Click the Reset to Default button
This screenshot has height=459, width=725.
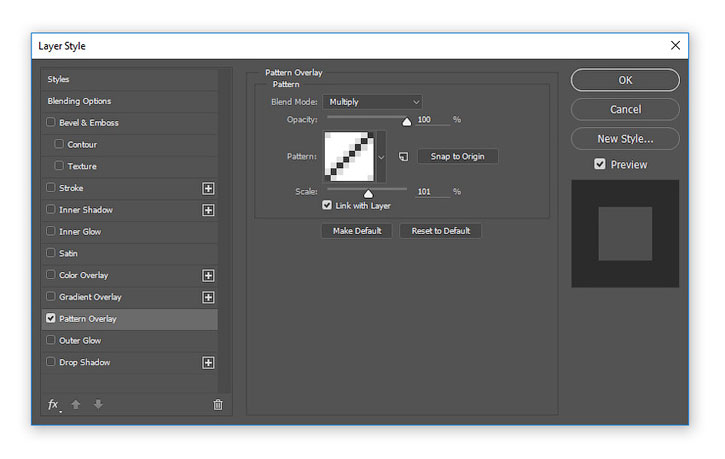tap(441, 231)
